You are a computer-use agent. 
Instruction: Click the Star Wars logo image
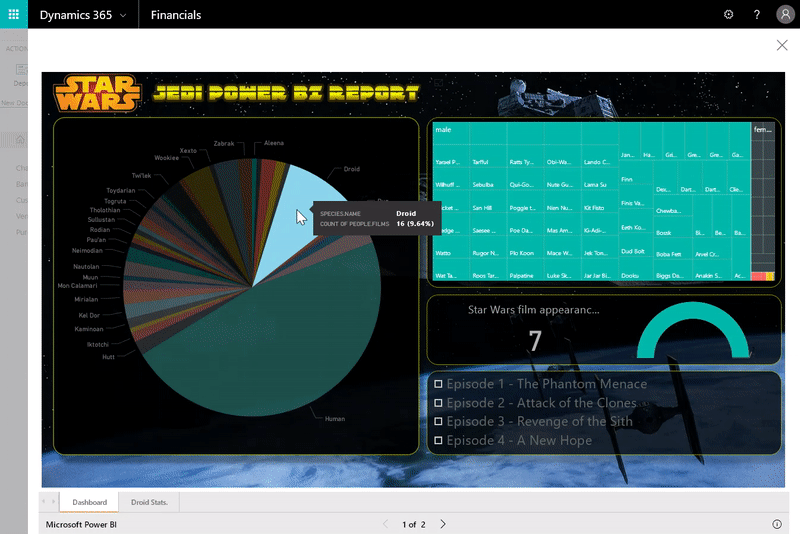point(97,93)
